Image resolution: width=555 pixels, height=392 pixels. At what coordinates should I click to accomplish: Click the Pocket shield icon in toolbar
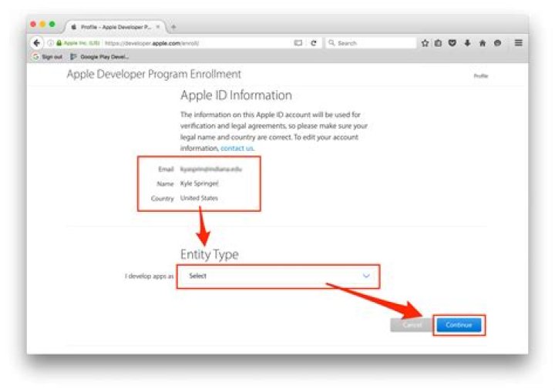[452, 43]
